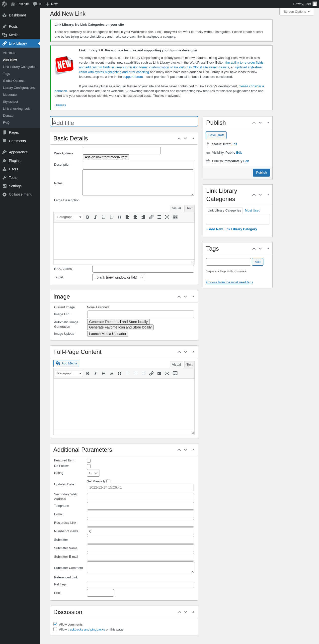Image resolution: width=319 pixels, height=644 pixels.
Task: Click the WordPress logo in admin bar
Action: [4, 4]
